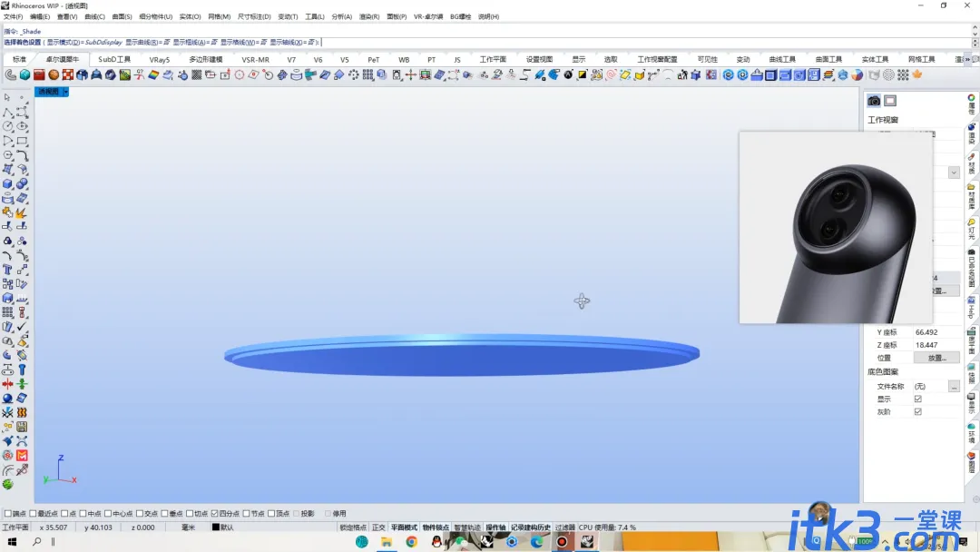Expand the toolbar tabs overflow arrow
This screenshot has height=552, width=980.
(967, 59)
